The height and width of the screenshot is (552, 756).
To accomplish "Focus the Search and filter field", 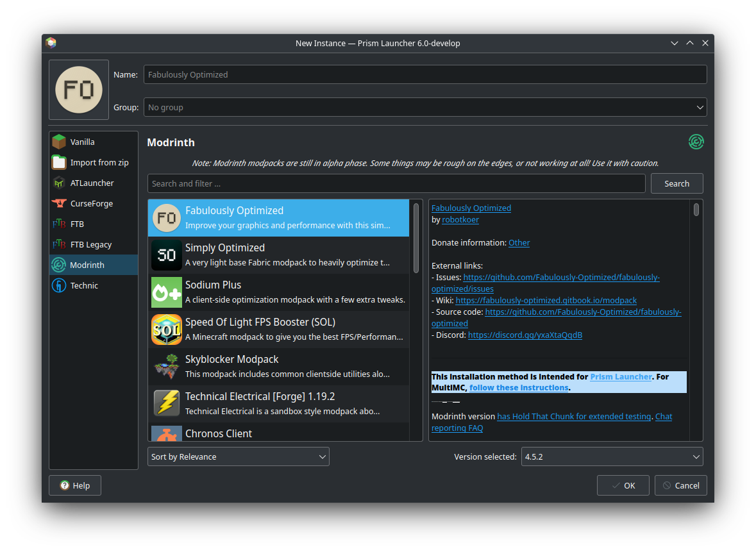I will [396, 183].
